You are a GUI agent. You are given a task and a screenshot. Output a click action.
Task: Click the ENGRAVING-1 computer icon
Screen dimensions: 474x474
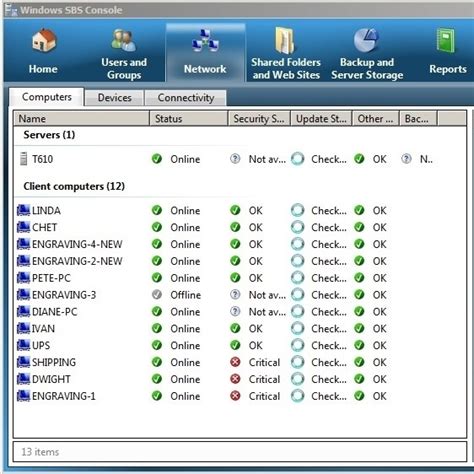click(23, 396)
